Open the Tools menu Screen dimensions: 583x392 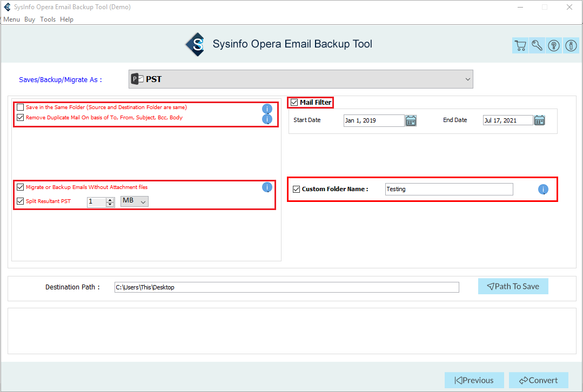click(48, 19)
